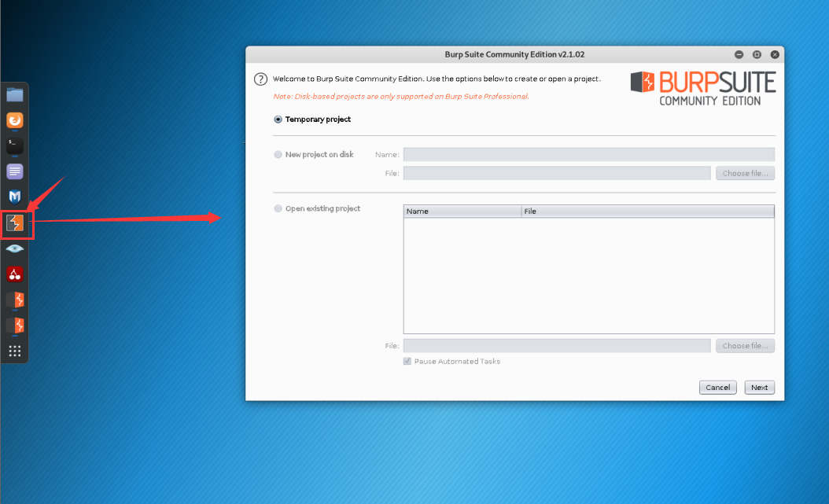The height and width of the screenshot is (504, 829).
Task: Open the text editor dock icon
Action: point(15,171)
